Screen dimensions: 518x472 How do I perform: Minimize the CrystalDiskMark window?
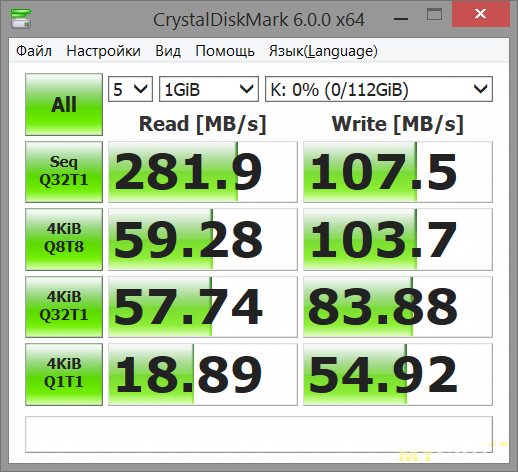[x=401, y=19]
